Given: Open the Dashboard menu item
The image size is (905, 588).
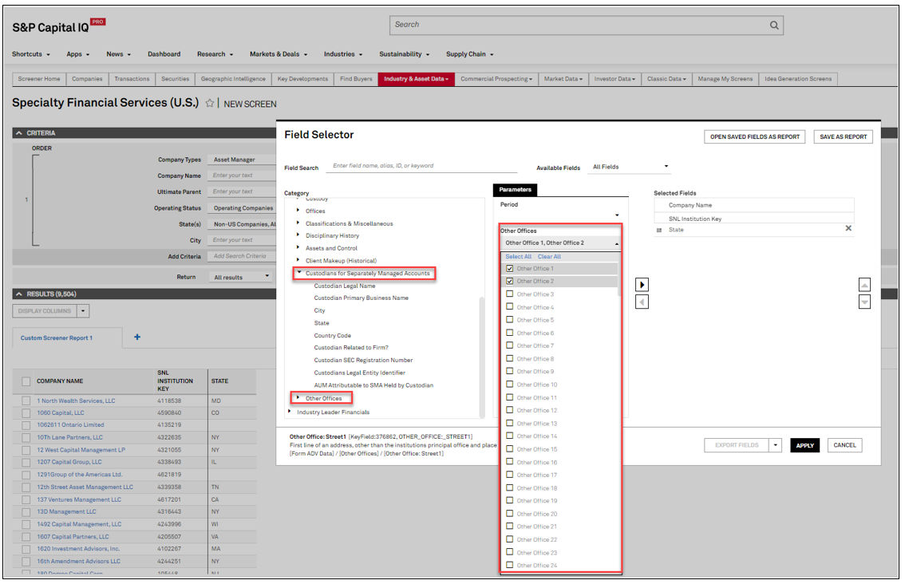Looking at the screenshot, I should [164, 54].
